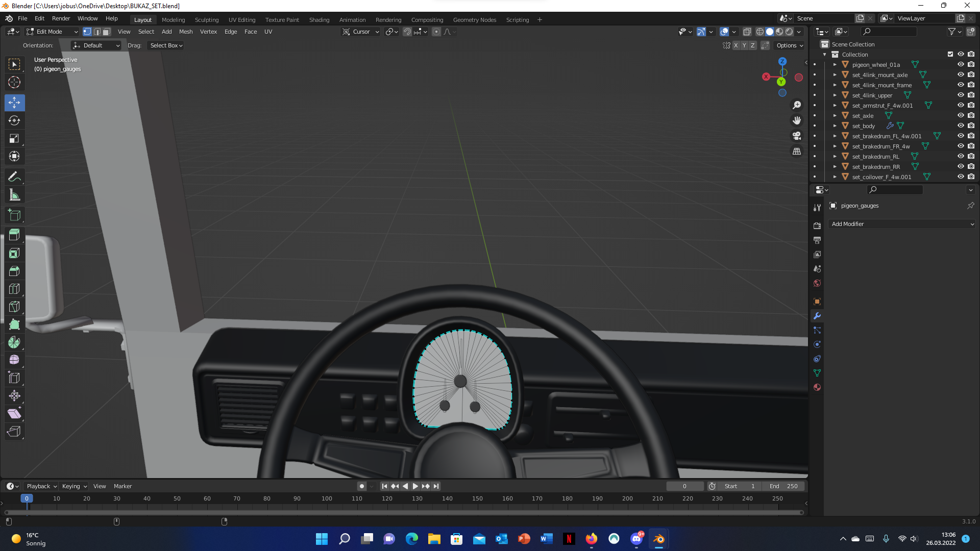Toggle X-ray display mode
Screen dimensions: 980x551
(747, 32)
